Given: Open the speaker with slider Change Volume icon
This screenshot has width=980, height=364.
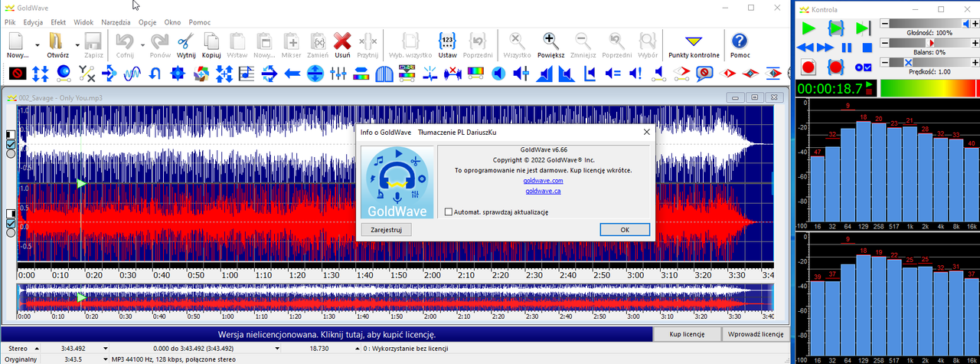Looking at the screenshot, I should tap(521, 74).
